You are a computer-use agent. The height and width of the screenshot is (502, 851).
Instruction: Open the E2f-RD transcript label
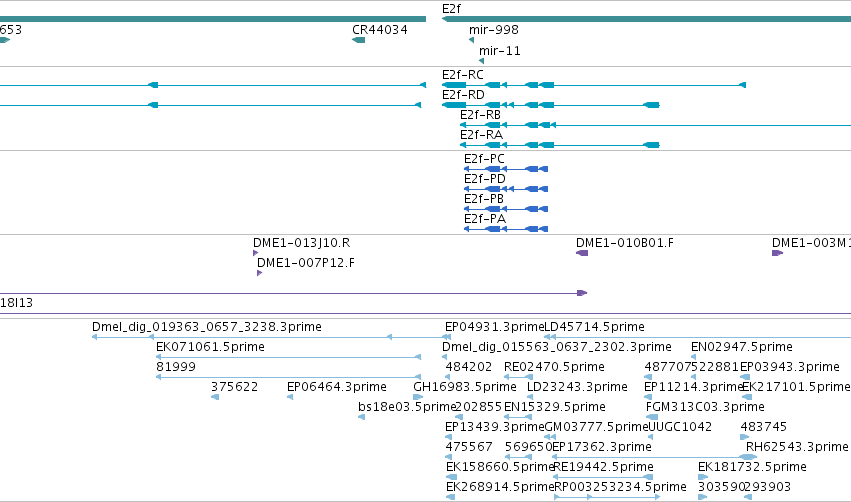coord(463,95)
